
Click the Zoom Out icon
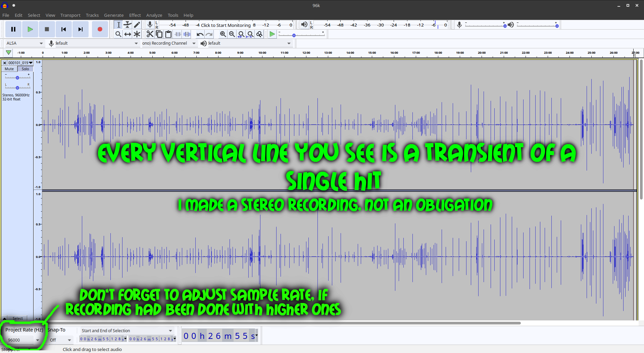(x=232, y=34)
